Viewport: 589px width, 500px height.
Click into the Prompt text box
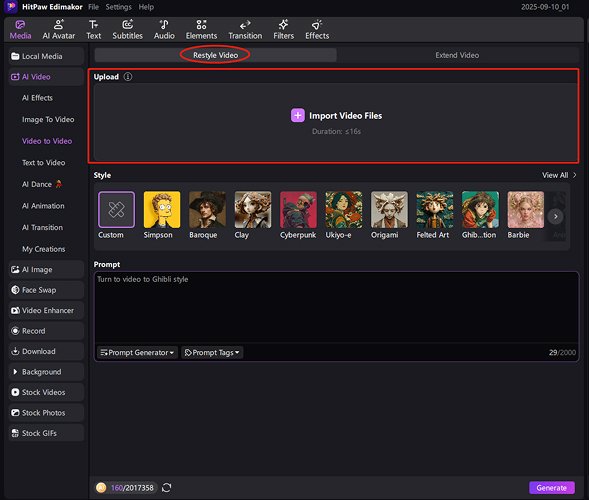pyautogui.click(x=336, y=307)
